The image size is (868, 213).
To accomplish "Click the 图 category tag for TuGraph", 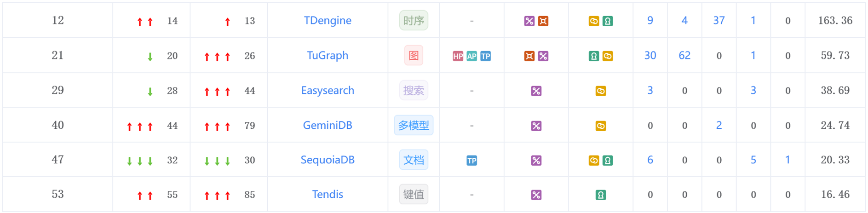I will pos(414,56).
